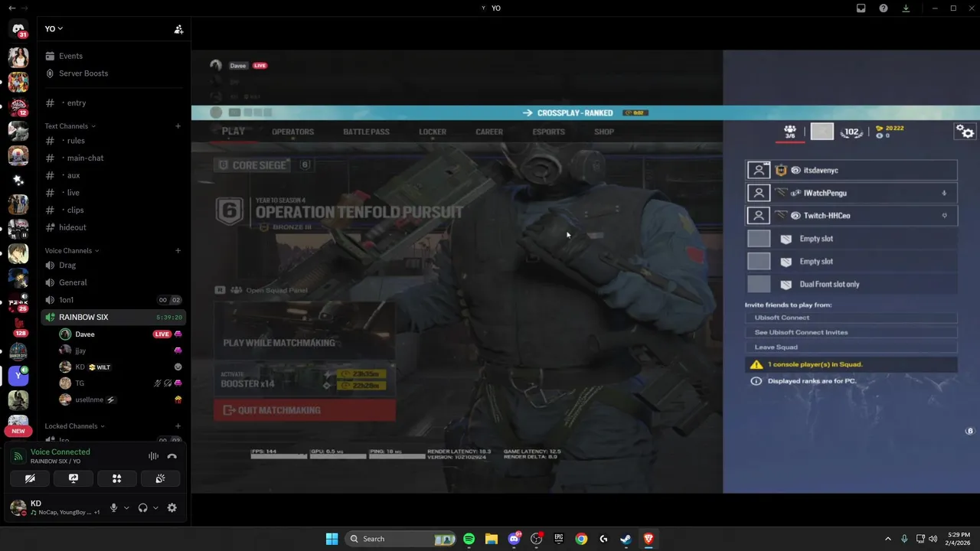
Task: Open File Explorer from the taskbar
Action: point(491,539)
